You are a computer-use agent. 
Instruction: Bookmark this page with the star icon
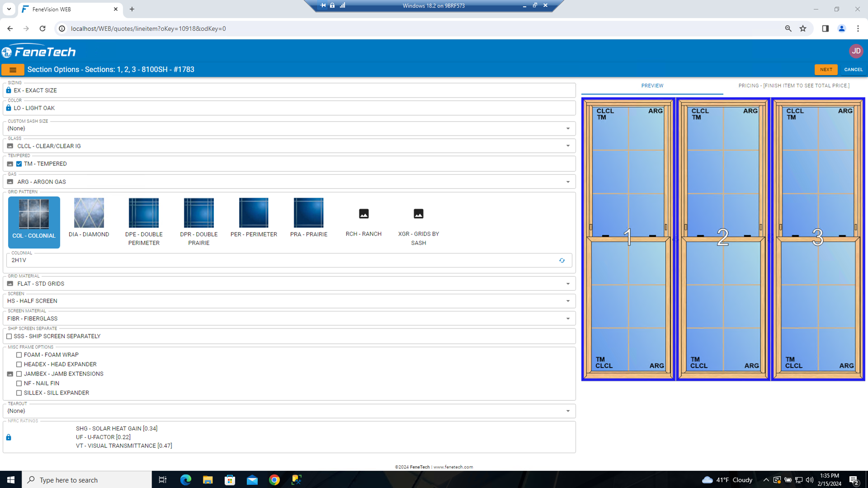pos(803,28)
